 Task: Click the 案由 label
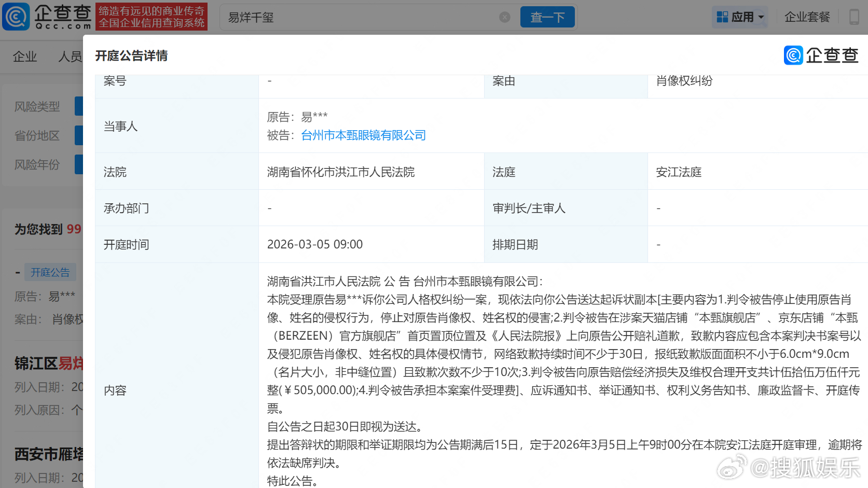[504, 81]
